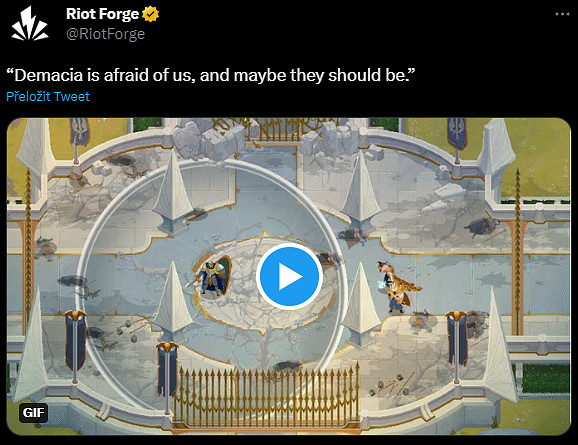The width and height of the screenshot is (578, 445).
Task: Click the fallen soldier near orange pillar
Action: (482, 227)
